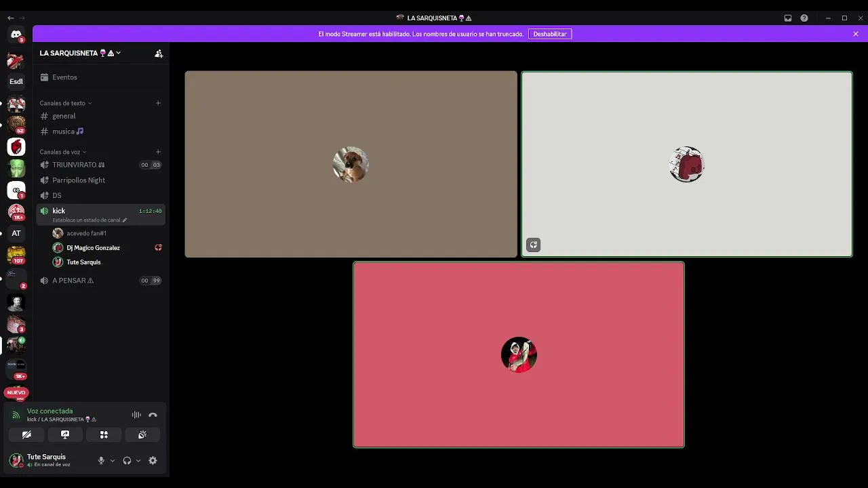Click deafened icon next to Dj Magico Gonzalez
The width and height of the screenshot is (868, 488).
coord(158,247)
